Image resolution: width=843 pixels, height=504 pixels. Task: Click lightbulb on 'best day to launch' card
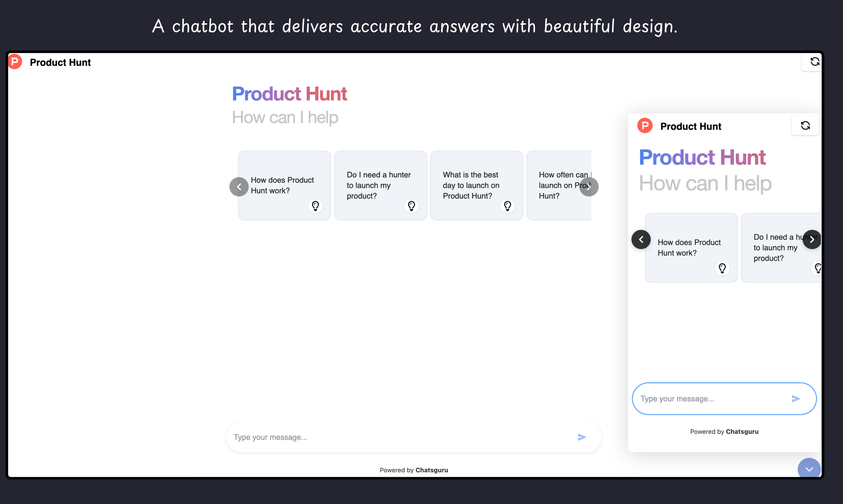pos(507,206)
